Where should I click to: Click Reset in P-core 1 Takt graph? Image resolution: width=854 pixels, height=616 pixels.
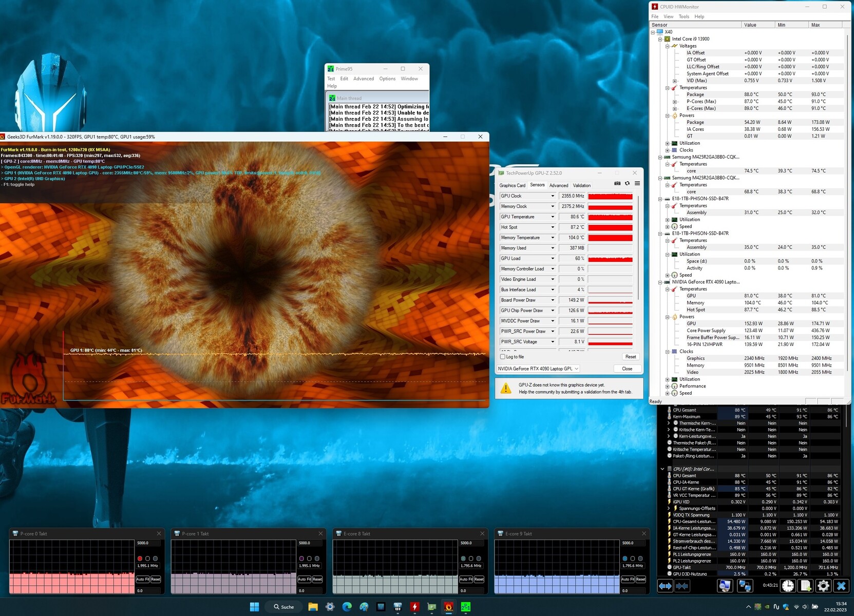(x=317, y=579)
